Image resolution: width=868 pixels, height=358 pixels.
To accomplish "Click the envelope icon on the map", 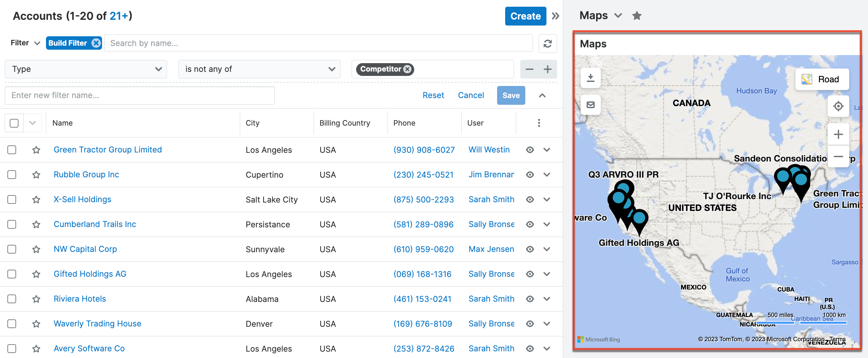I will pyautogui.click(x=591, y=105).
